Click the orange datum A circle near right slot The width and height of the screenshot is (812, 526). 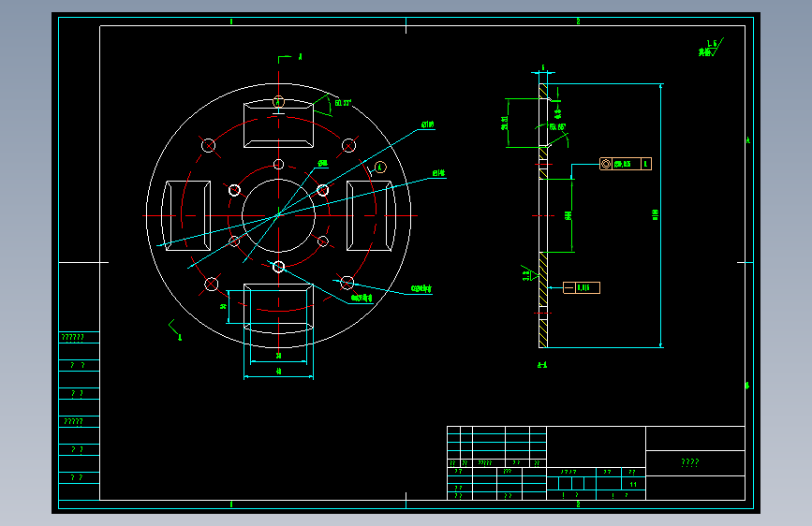pos(380,168)
